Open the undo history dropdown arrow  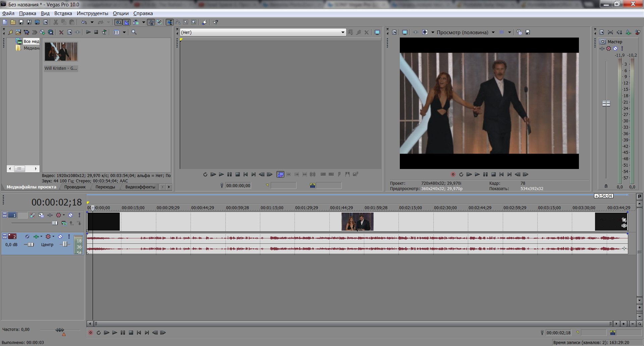tap(92, 22)
